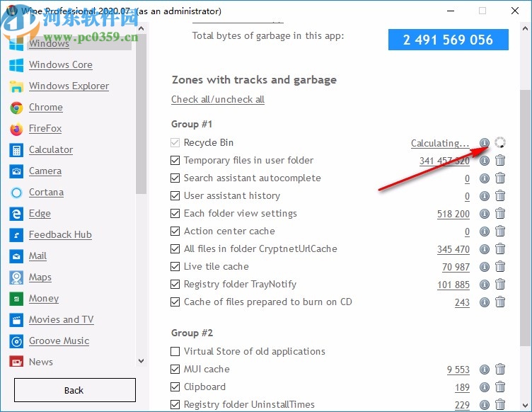Viewport: 532px width, 412px height.
Task: Toggle MUI cache checkbox
Action: click(175, 369)
